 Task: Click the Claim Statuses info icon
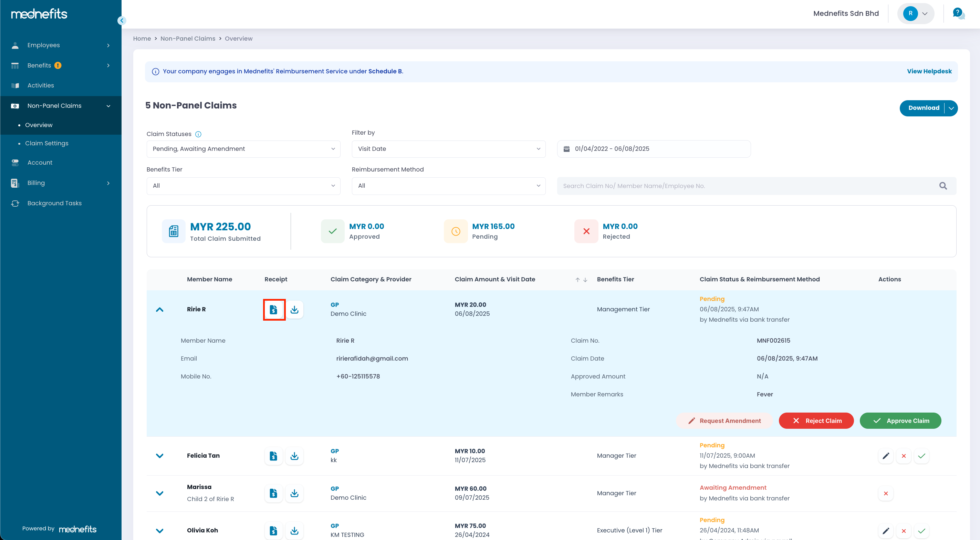coord(198,134)
